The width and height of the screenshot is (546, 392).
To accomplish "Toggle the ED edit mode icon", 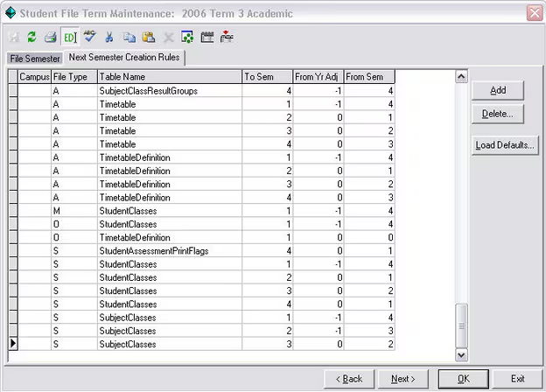I will 70,37.
